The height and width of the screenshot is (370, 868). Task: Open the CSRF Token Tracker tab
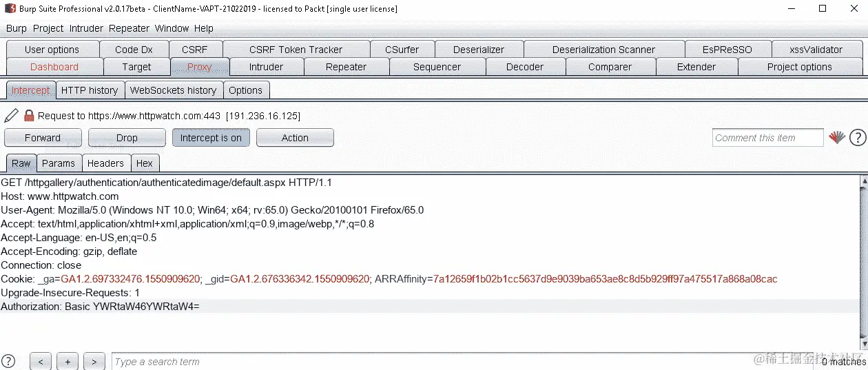coord(296,50)
